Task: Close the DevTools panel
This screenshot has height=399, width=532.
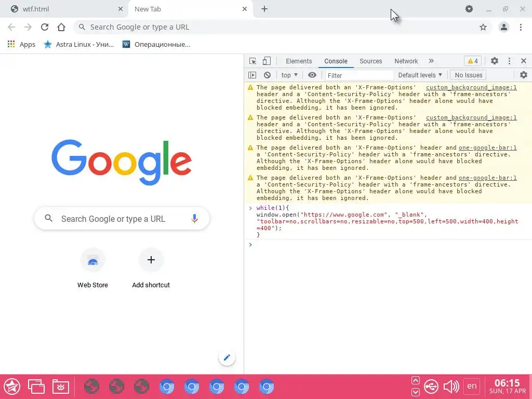Action: tap(524, 61)
